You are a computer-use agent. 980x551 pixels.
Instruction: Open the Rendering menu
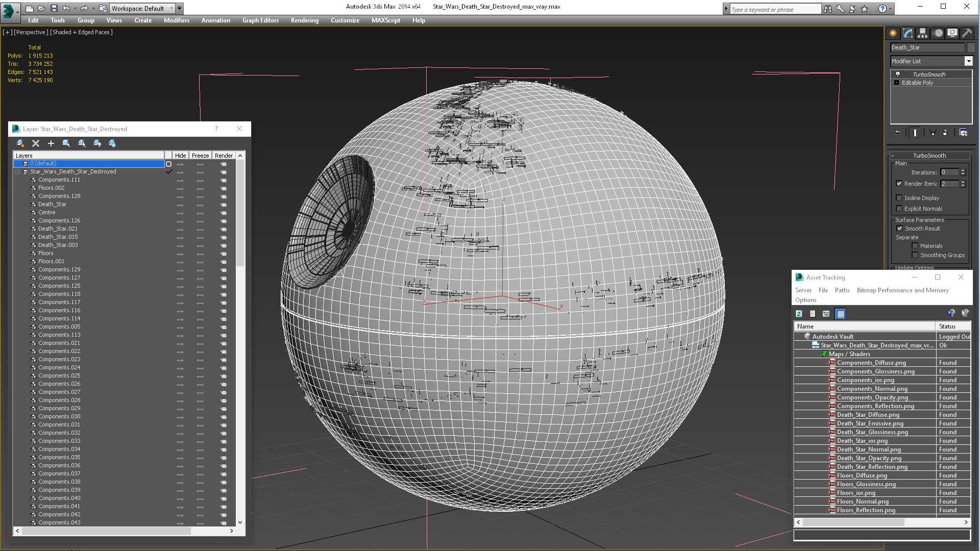pos(304,20)
